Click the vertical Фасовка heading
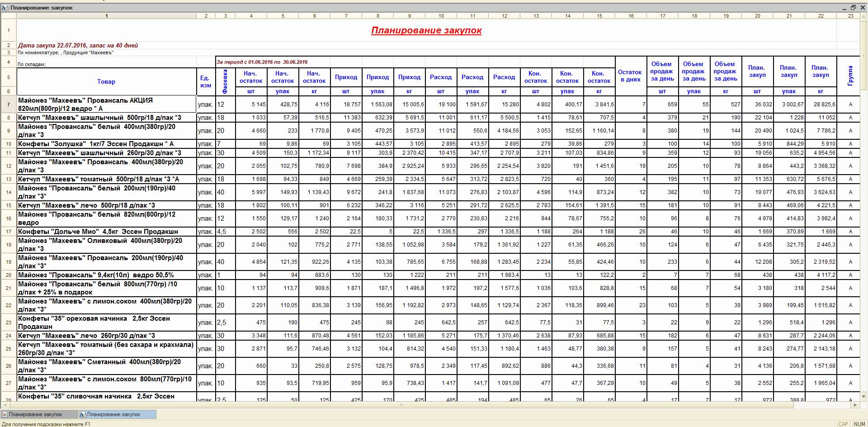 225,81
